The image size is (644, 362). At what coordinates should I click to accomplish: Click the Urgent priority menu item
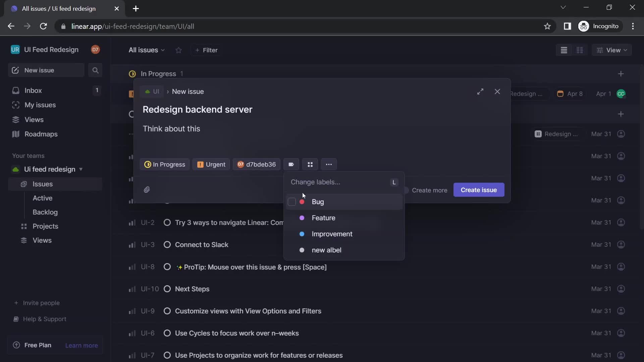click(211, 165)
